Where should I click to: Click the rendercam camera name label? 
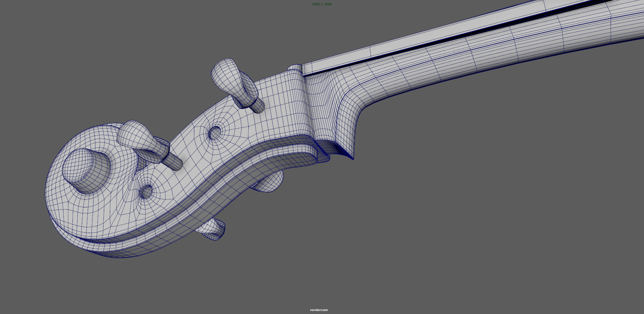tap(319, 310)
